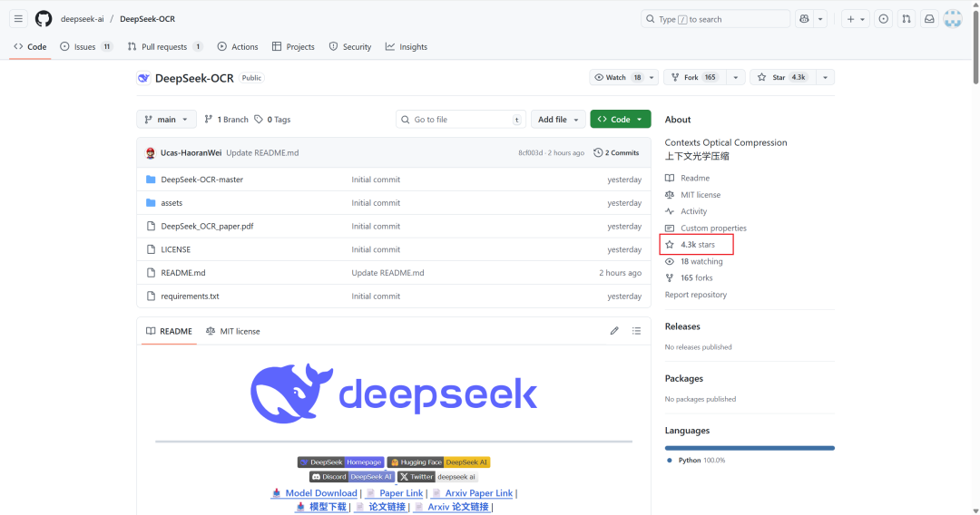
Task: Edit README with the pencil icon
Action: 614,331
